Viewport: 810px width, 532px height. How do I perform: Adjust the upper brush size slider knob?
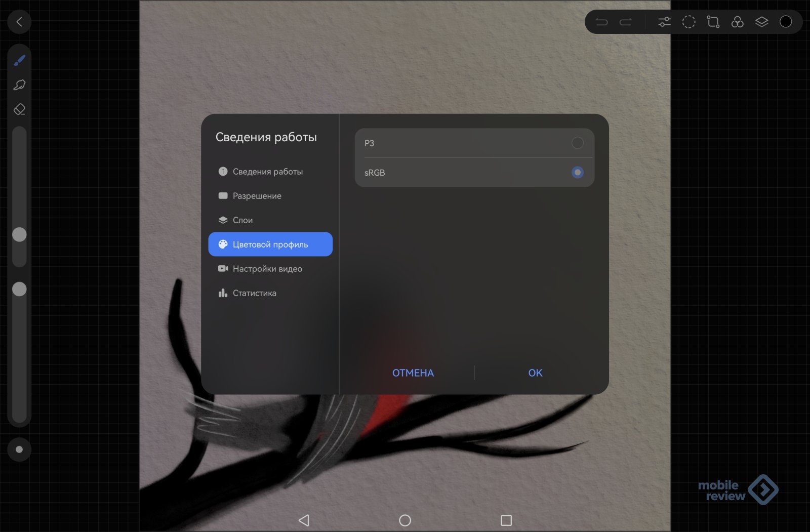19,234
